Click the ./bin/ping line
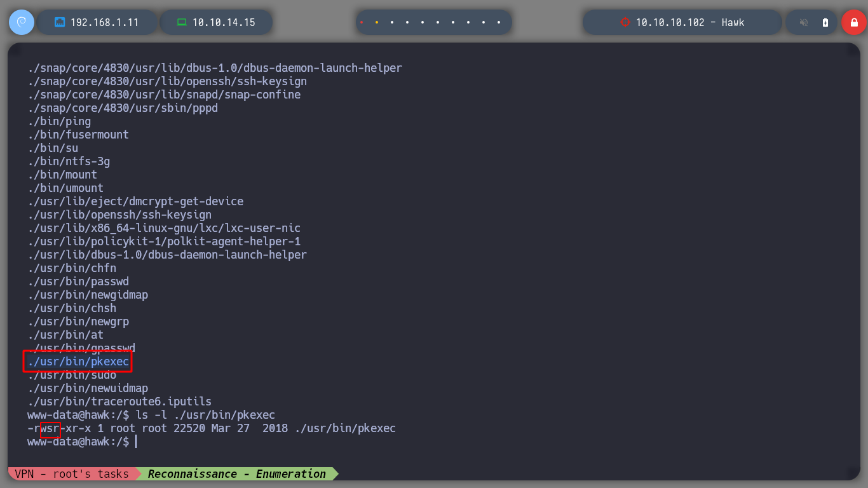This screenshot has height=488, width=868. (x=59, y=121)
